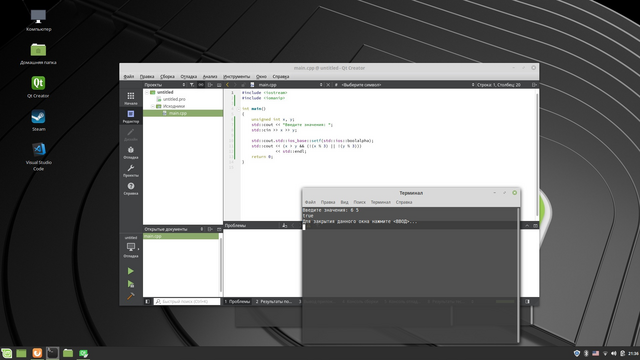Build the project with the hammer icon
The height and width of the screenshot is (360, 640).
tap(131, 296)
